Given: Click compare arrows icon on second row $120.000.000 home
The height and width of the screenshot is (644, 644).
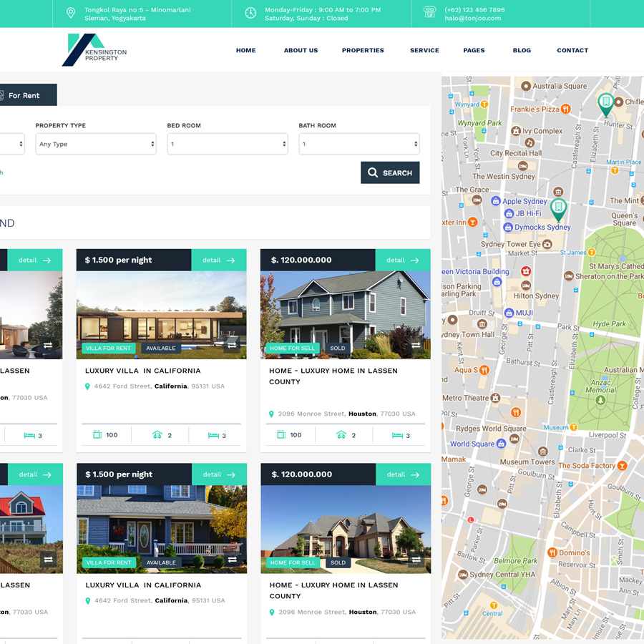Looking at the screenshot, I should 416,560.
